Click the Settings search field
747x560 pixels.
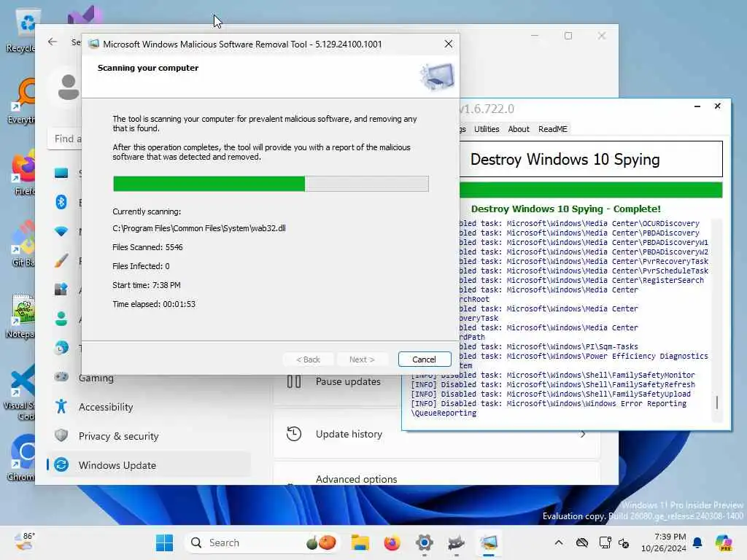tap(65, 139)
